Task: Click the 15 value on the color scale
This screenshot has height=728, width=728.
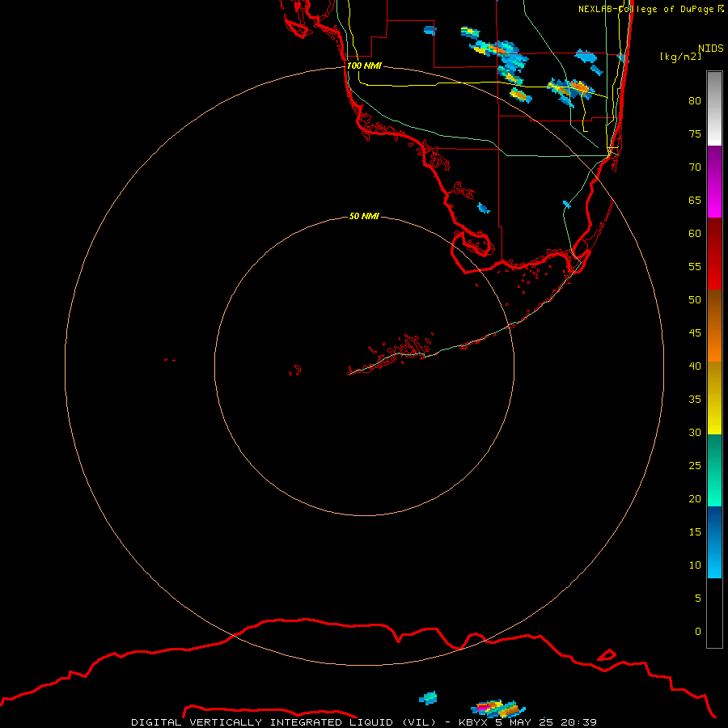Action: pos(695,531)
